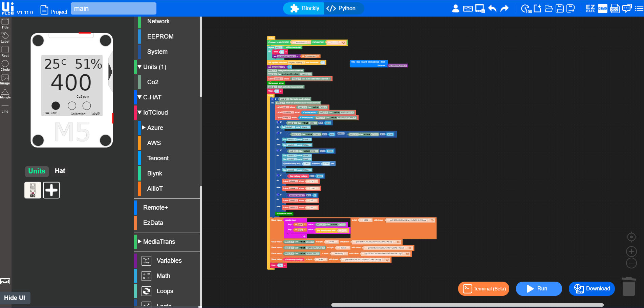Click the main project name field

[x=113, y=9]
